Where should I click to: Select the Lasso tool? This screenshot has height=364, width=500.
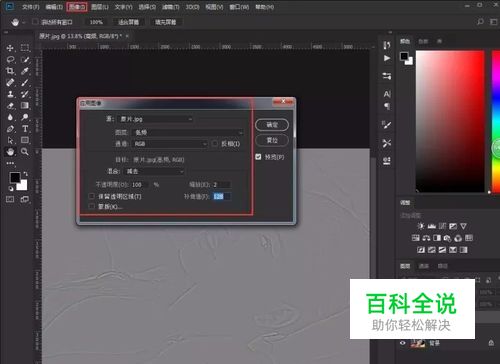click(10, 60)
